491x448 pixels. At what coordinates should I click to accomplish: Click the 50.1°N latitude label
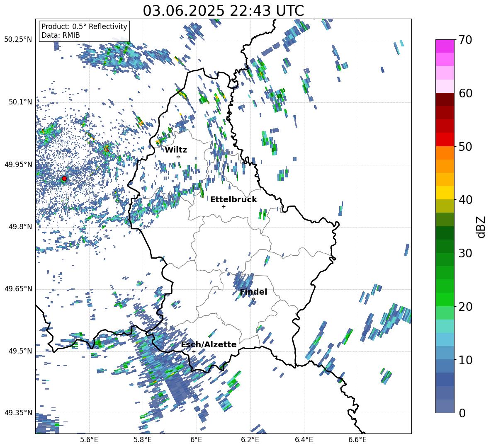pos(20,102)
